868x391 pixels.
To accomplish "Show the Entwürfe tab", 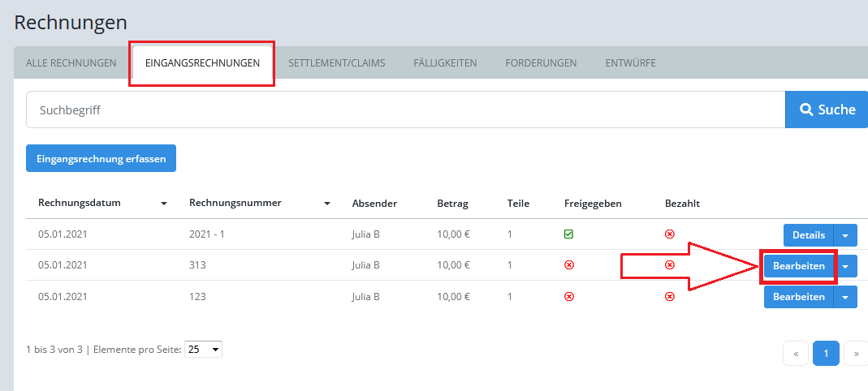I will [x=631, y=63].
